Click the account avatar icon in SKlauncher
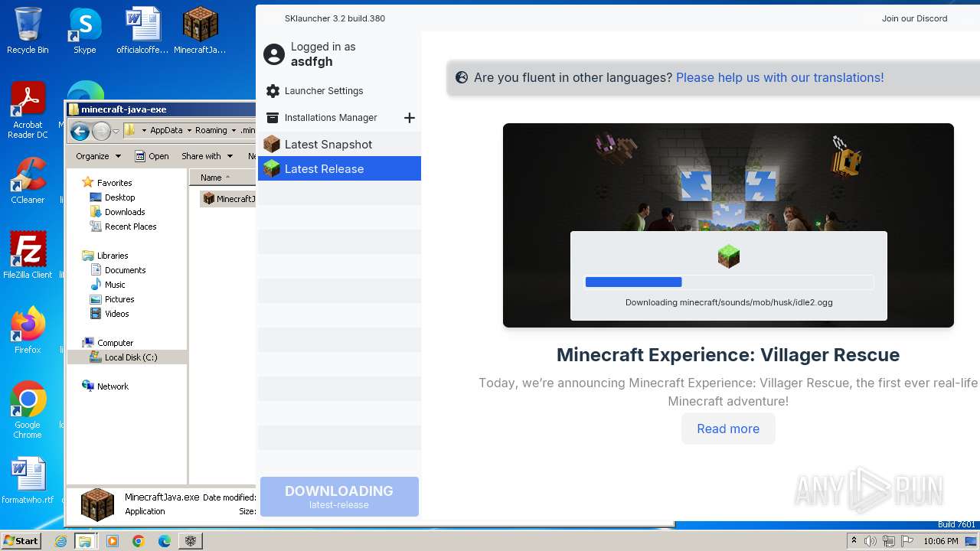Screen dimensions: 980x551 [273, 54]
